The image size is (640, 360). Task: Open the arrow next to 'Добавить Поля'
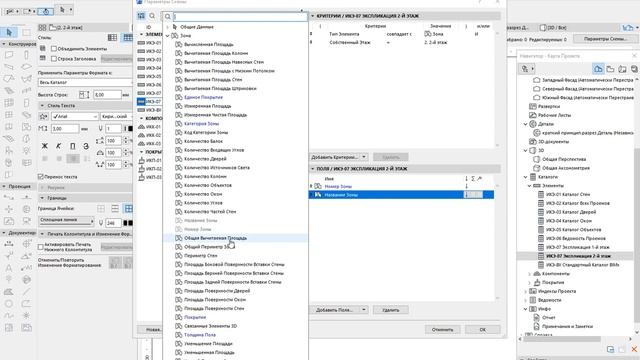pos(364,310)
